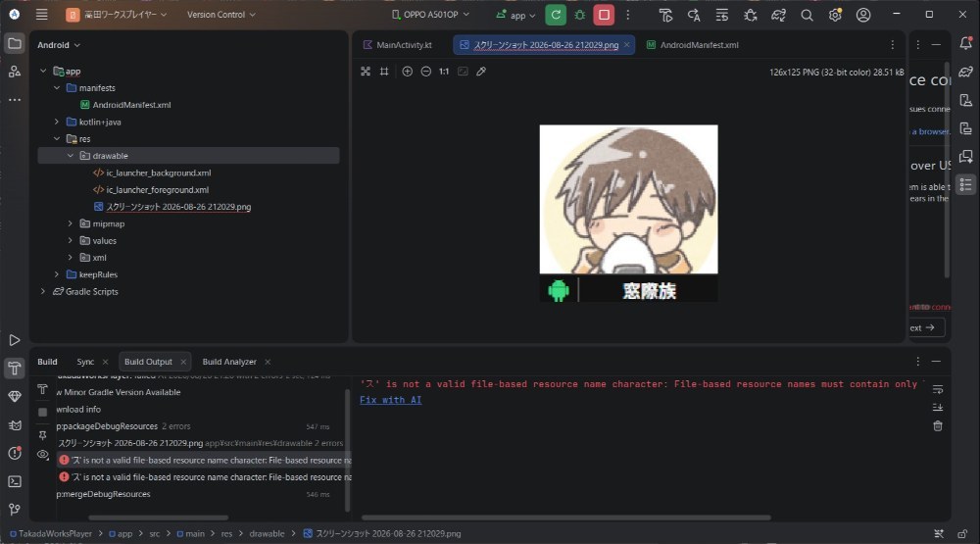The height and width of the screenshot is (544, 980).
Task: Select the Build Output tab
Action: (x=148, y=362)
